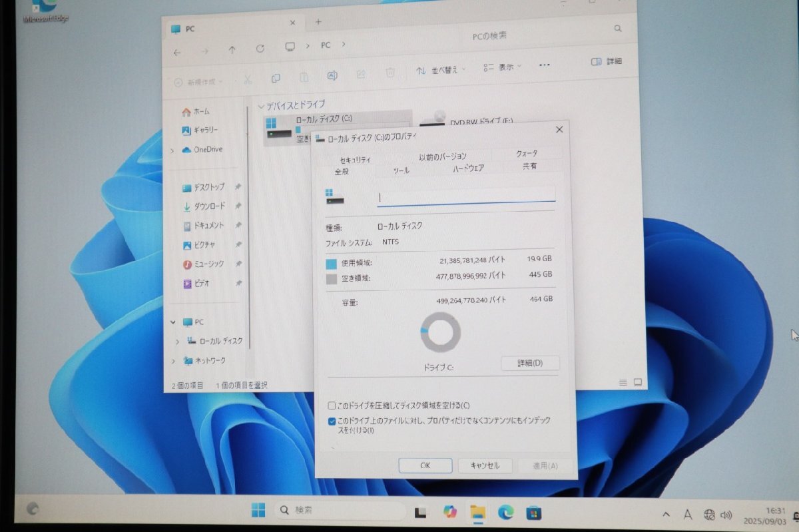Expand Local Disk in navigation tree

178,342
